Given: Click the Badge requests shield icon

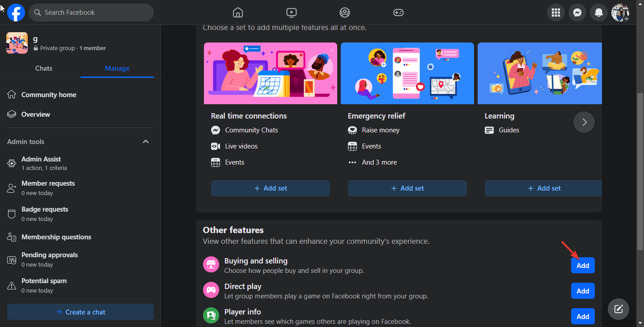Looking at the screenshot, I should (x=12, y=214).
